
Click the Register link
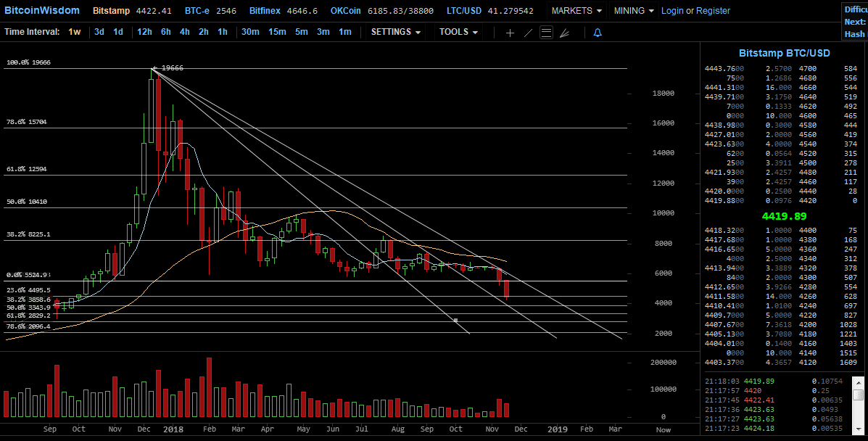click(713, 11)
